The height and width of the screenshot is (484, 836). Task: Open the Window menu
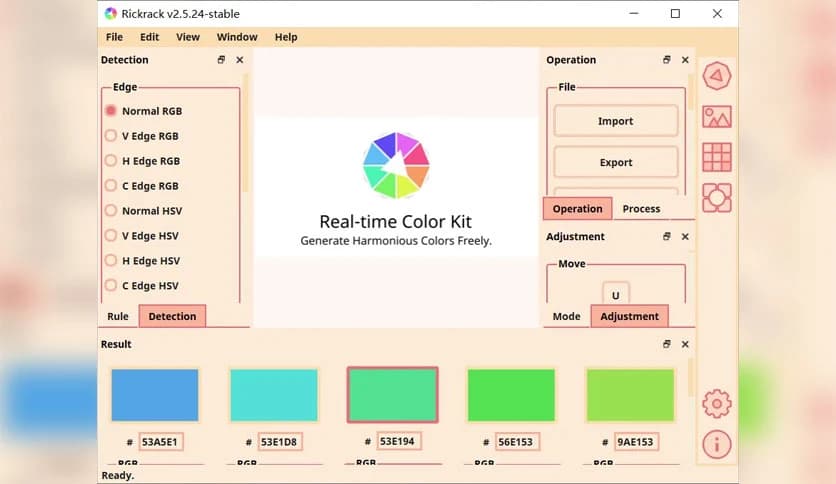pos(237,37)
